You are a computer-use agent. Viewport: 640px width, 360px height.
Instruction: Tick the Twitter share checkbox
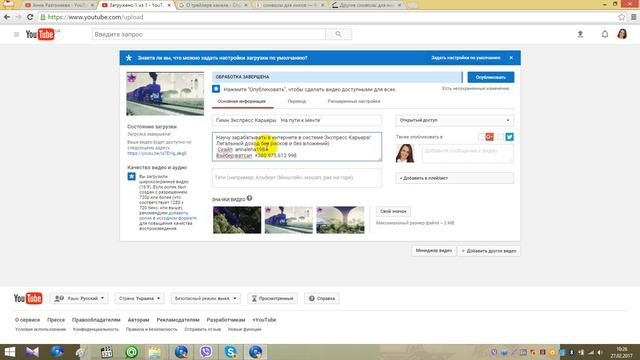[501, 137]
